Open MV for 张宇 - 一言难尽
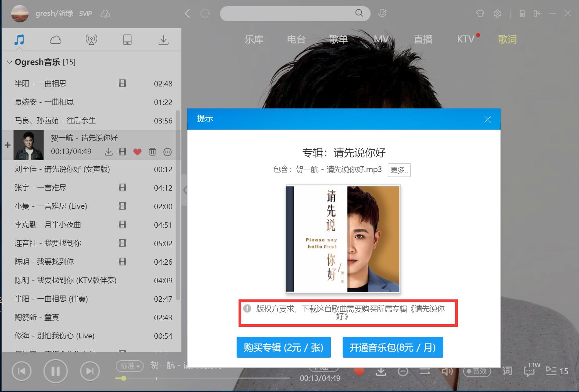The image size is (579, 392). click(122, 188)
